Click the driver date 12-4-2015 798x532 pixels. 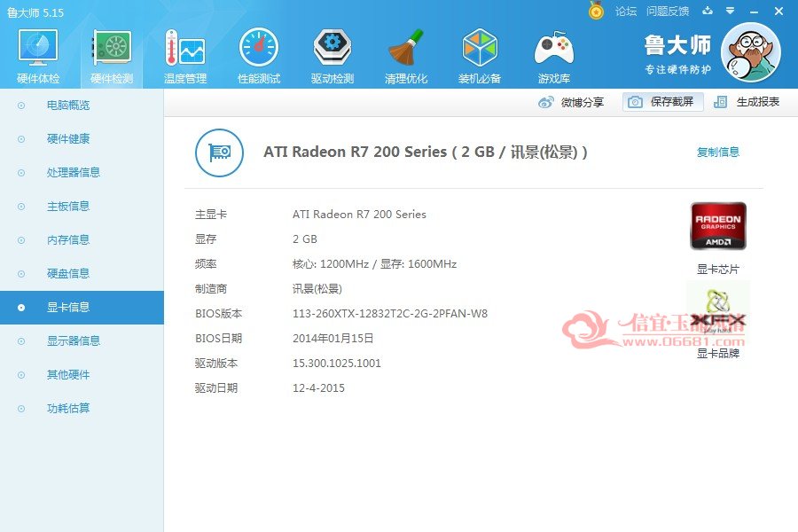[x=318, y=388]
